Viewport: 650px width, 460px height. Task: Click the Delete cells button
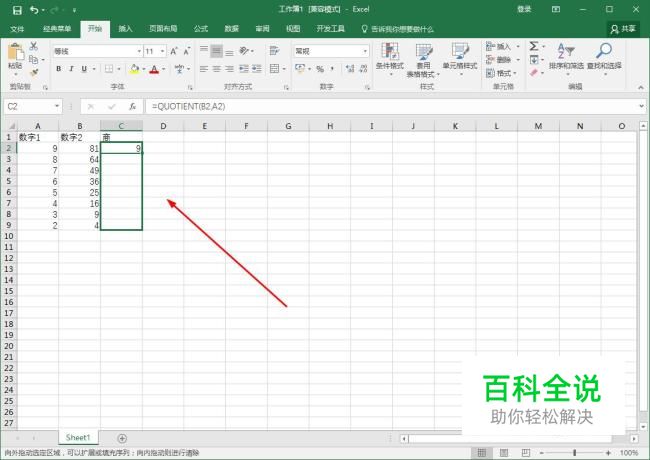click(x=502, y=60)
